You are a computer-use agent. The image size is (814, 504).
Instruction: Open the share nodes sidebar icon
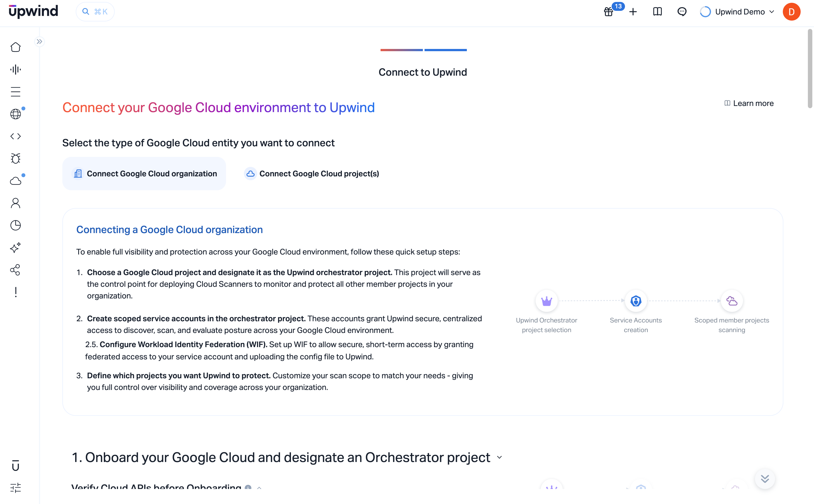[x=15, y=270]
